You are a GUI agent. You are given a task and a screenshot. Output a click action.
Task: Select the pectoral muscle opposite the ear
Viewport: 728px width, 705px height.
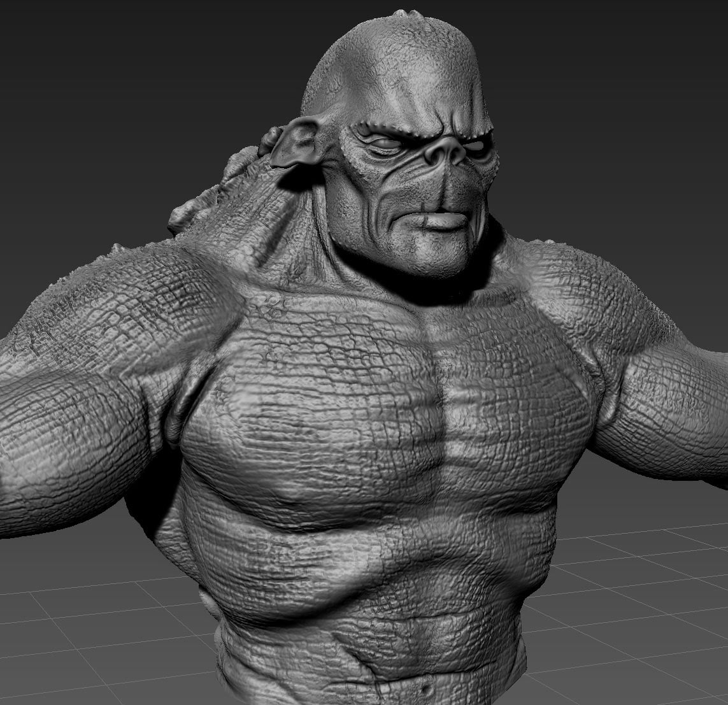(522, 408)
